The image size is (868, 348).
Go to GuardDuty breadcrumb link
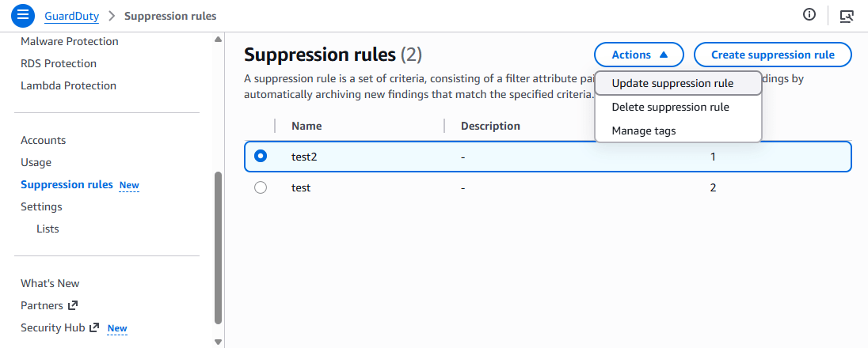[72, 16]
